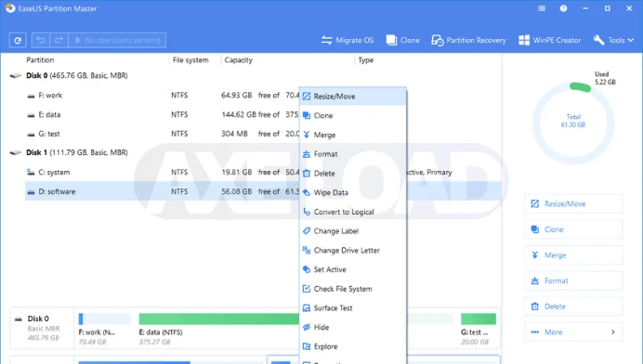Viewport: 643px width, 364px height.
Task: Open the Clone tool in top toolbar
Action: tap(402, 40)
